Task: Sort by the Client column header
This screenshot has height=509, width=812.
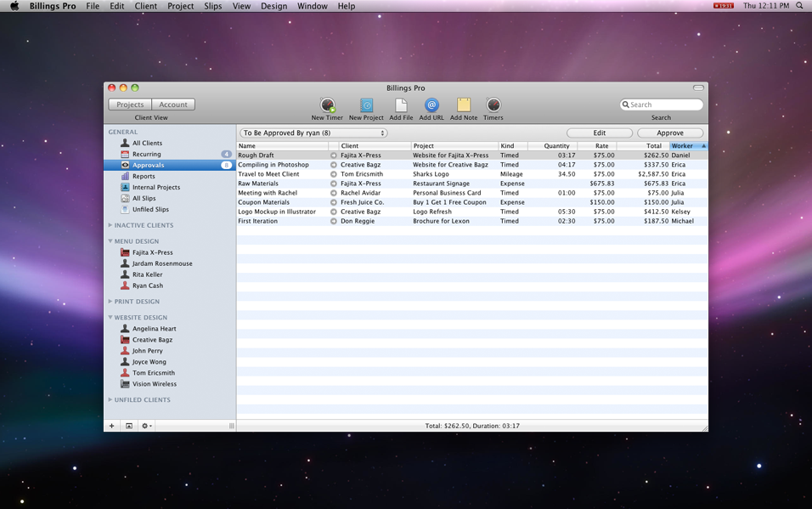Action: 375,146
